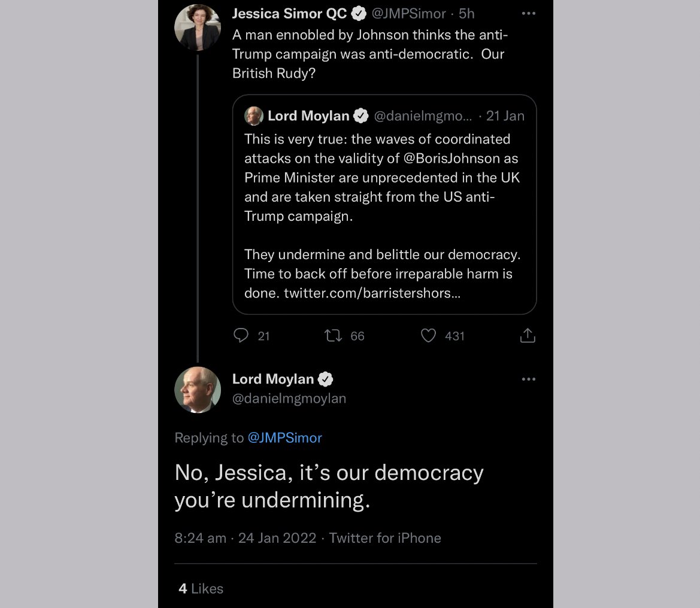Screen dimensions: 700x608
Task: Click the retweet arrows icon
Action: coord(333,336)
